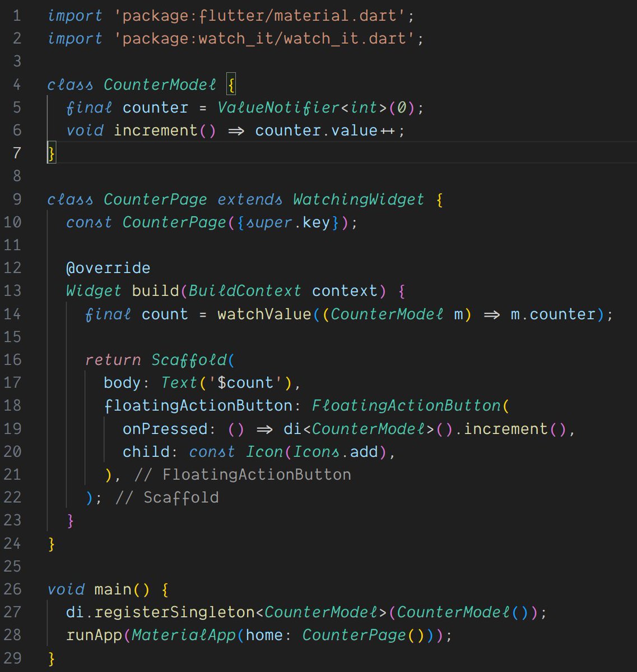This screenshot has height=672, width=637.
Task: Click the import keyword on line 1
Action: [75, 16]
